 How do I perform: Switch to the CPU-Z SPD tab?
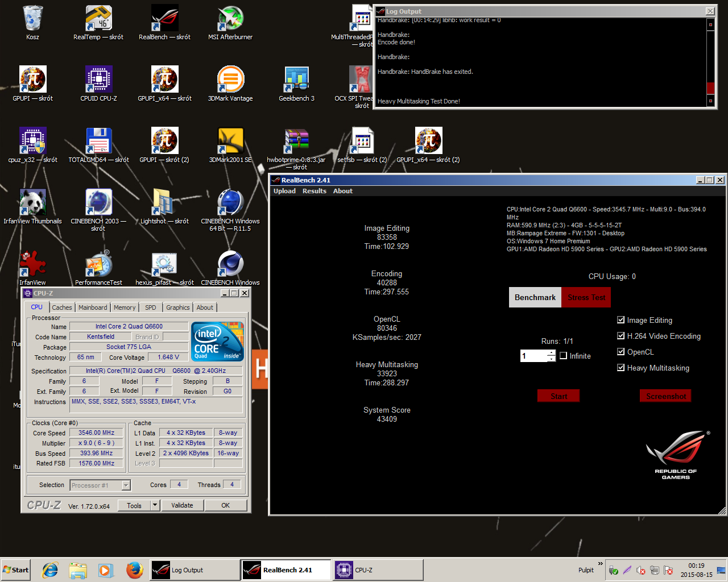(x=151, y=307)
